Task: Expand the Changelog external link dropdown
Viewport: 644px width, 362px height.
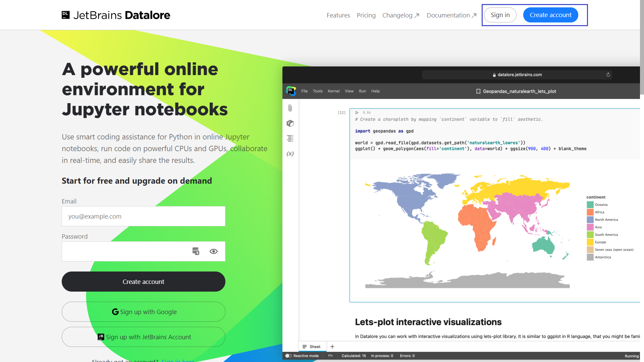Action: [x=400, y=15]
